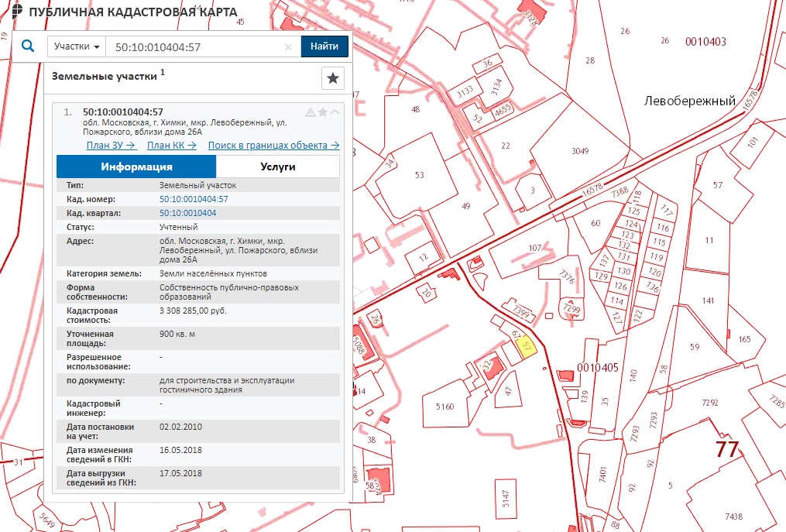
Task: Open the План КК link
Action: (x=171, y=146)
